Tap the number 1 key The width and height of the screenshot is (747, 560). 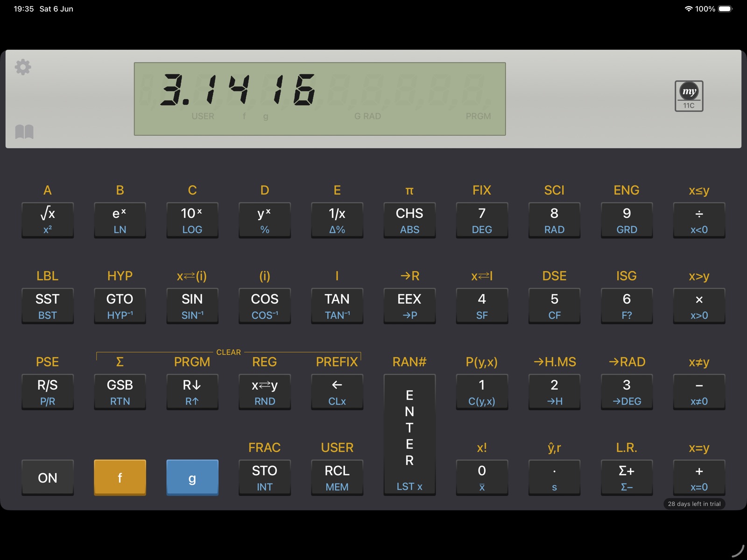point(482,392)
